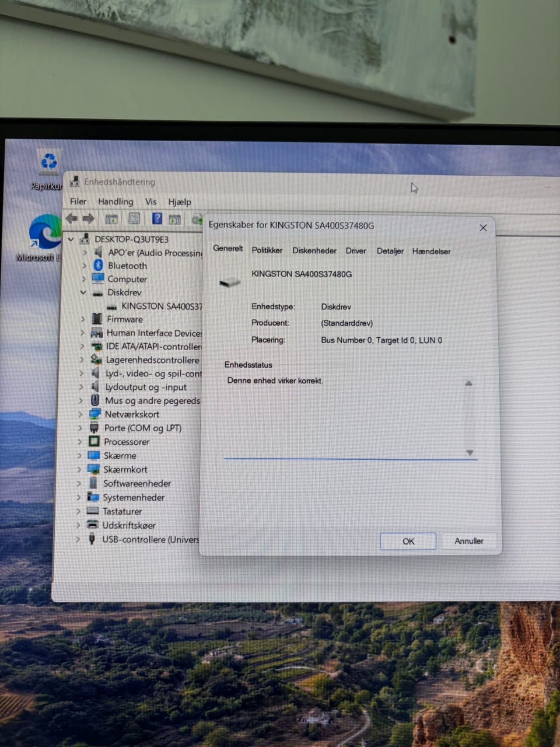
Task: Click the Processorer category icon
Action: click(94, 442)
